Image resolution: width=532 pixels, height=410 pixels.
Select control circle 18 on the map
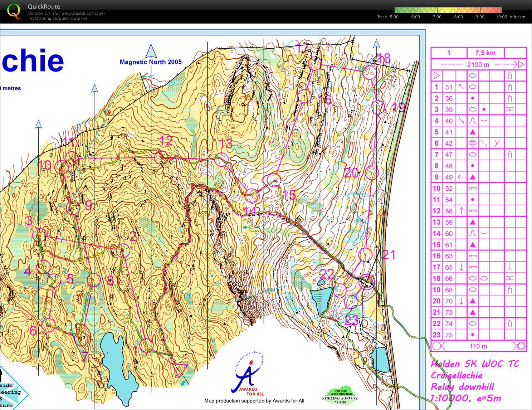tap(370, 73)
